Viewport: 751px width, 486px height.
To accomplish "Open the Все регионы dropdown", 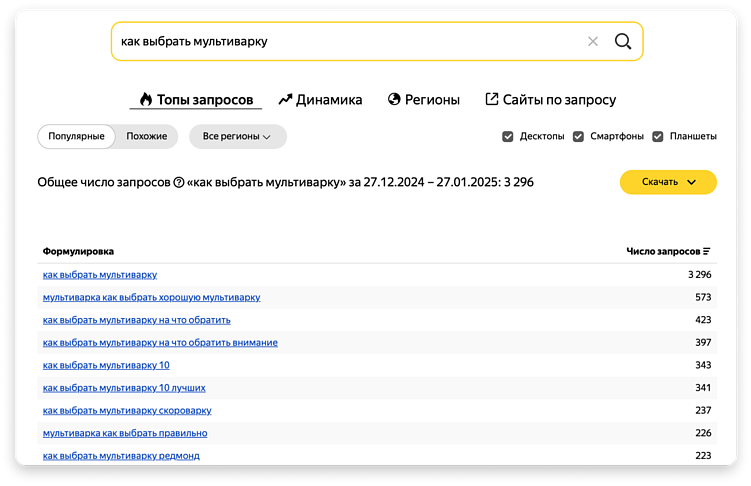I will tap(237, 136).
